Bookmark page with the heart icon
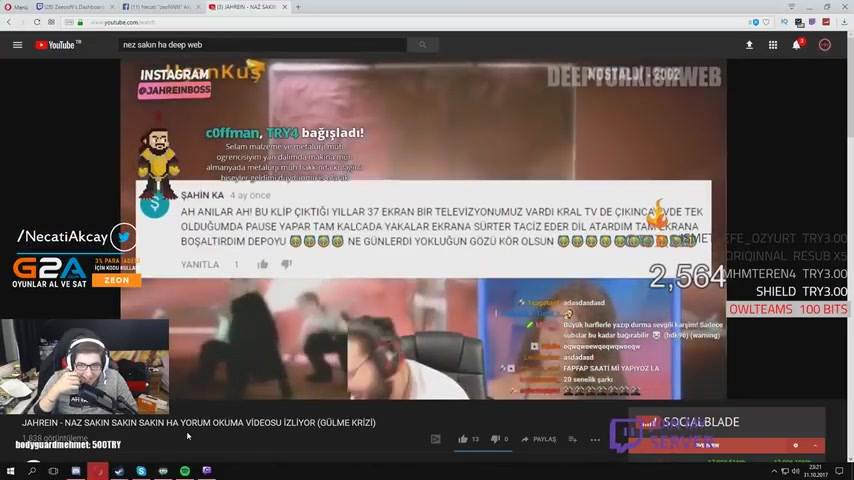This screenshot has width=854, height=480. pos(766,22)
